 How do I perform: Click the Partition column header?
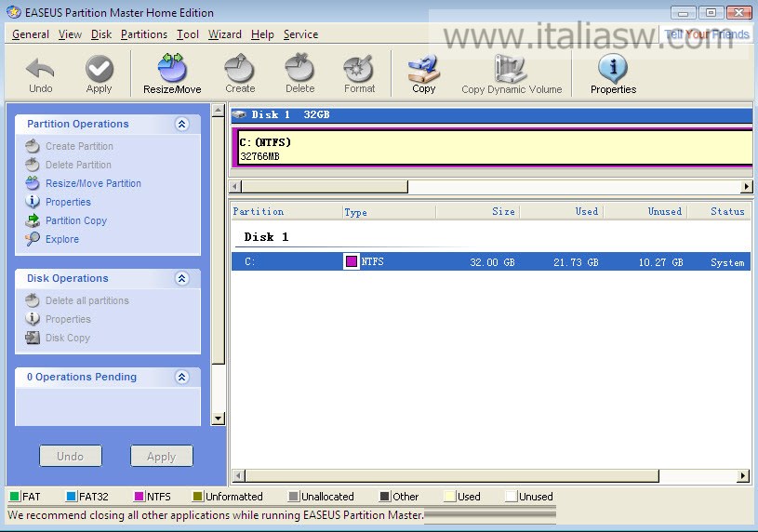coord(286,212)
